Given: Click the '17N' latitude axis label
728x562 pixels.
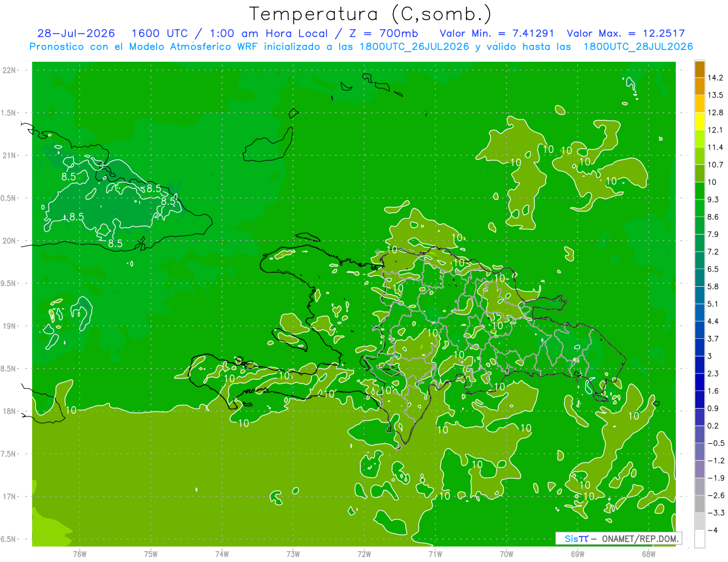Looking at the screenshot, I should coord(10,497).
